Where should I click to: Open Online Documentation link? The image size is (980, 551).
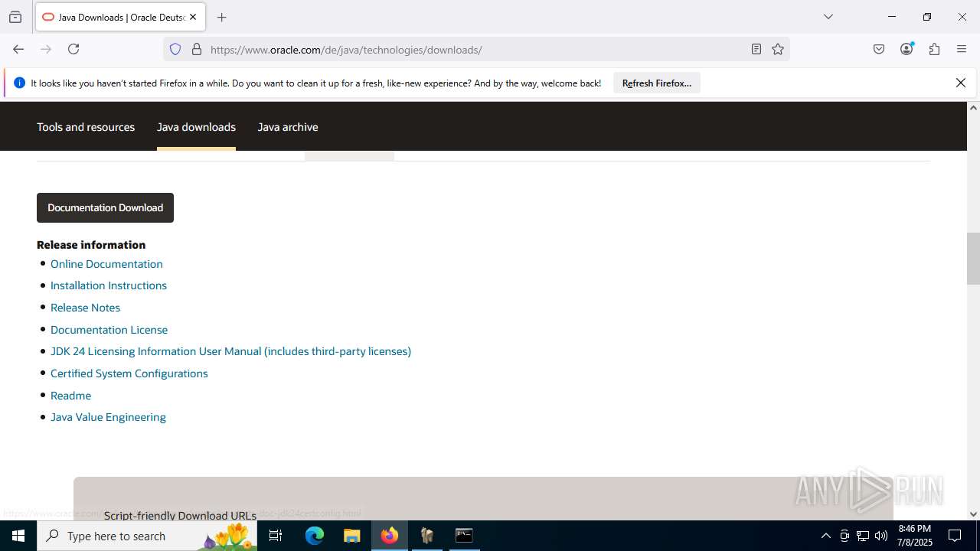pos(106,264)
